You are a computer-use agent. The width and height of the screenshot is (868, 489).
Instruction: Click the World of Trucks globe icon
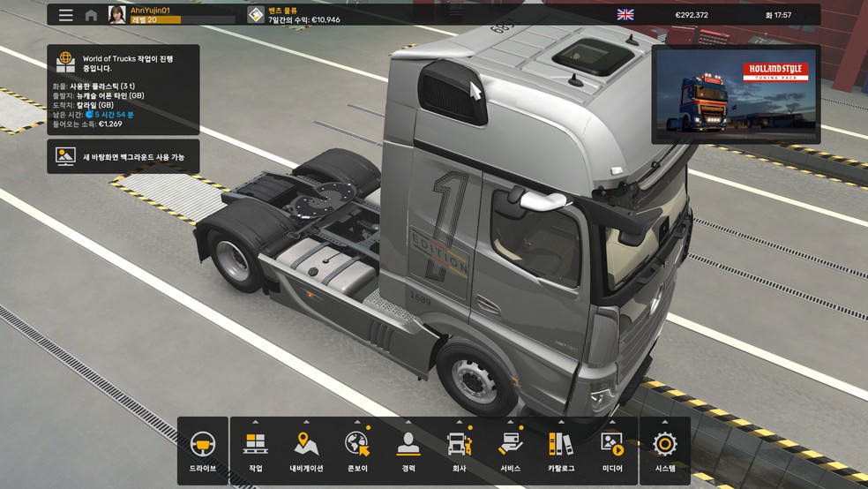point(65,62)
